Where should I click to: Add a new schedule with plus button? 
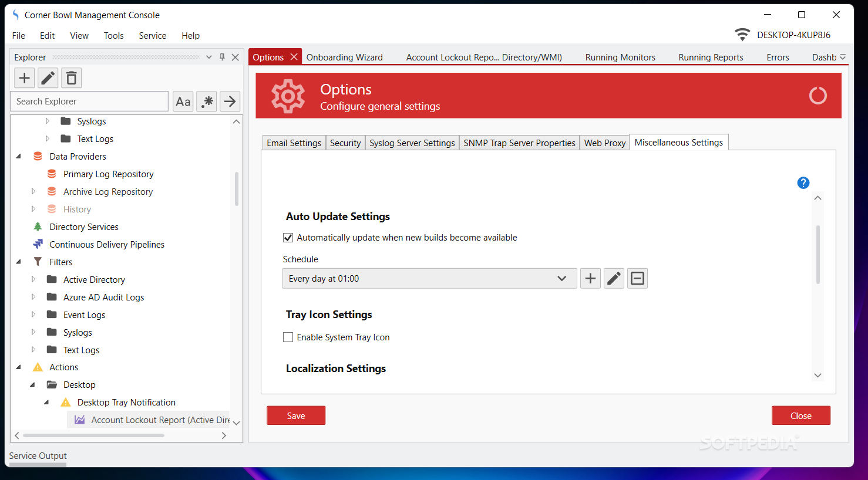tap(591, 279)
